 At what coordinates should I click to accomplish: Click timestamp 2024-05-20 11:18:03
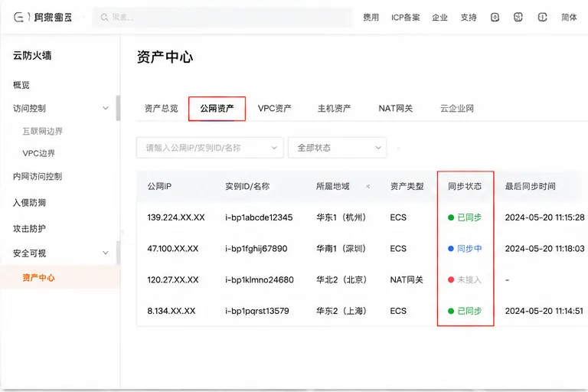coord(545,248)
